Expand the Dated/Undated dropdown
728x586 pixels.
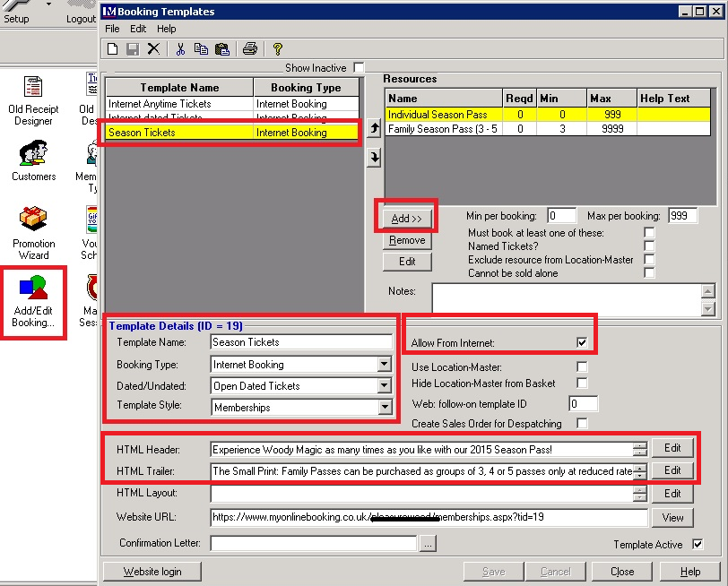[384, 385]
